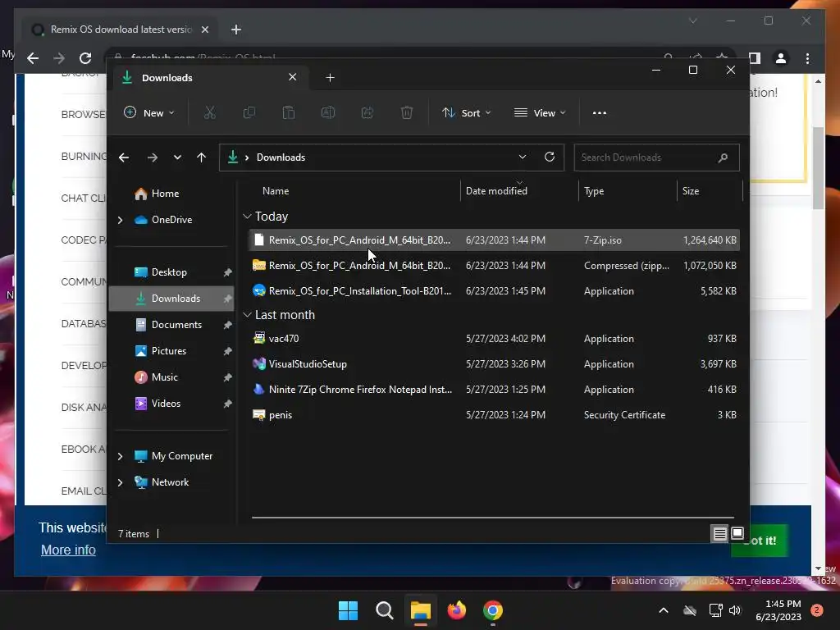The image size is (840, 630).
Task: Click the Paste icon in Explorer toolbar
Action: coord(289,112)
